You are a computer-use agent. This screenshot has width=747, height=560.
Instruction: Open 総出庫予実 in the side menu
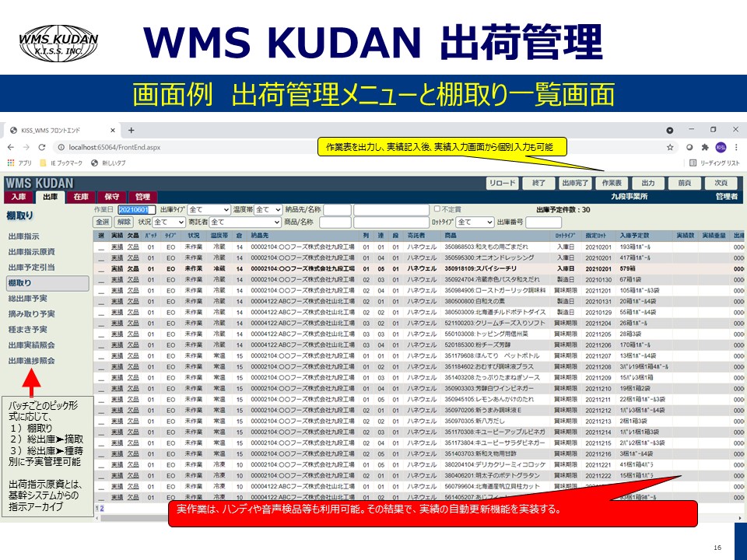28,299
